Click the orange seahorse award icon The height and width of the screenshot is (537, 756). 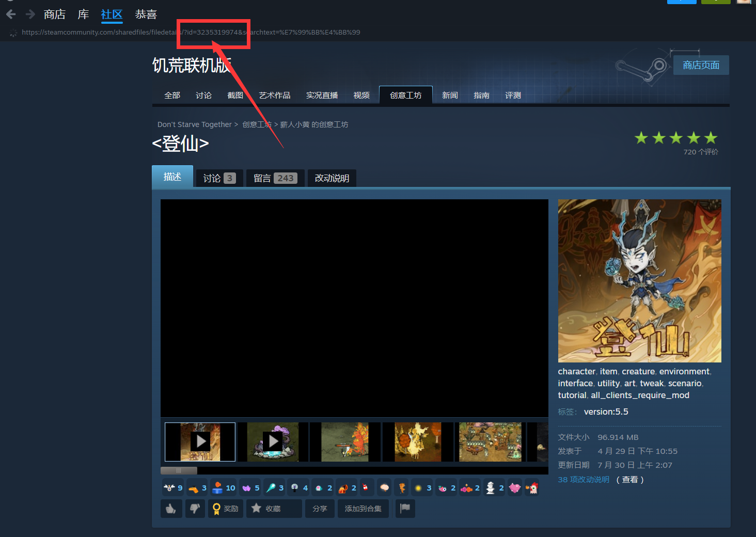click(402, 488)
